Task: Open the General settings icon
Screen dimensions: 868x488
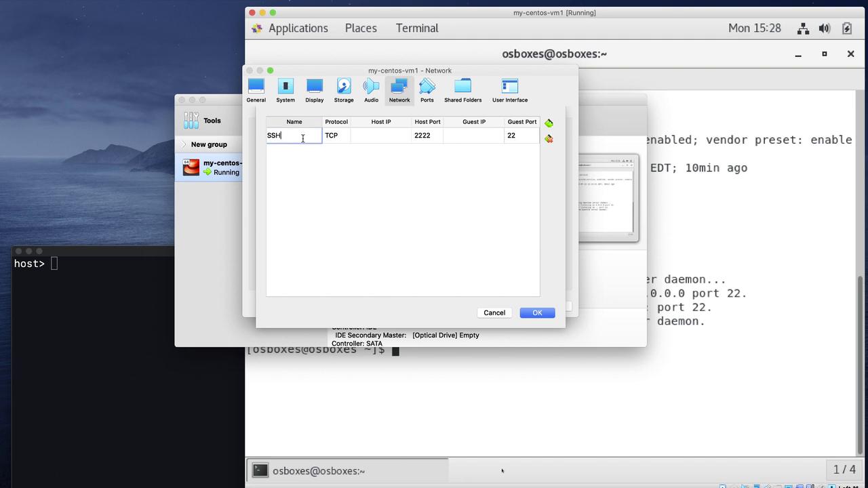Action: pyautogui.click(x=256, y=90)
